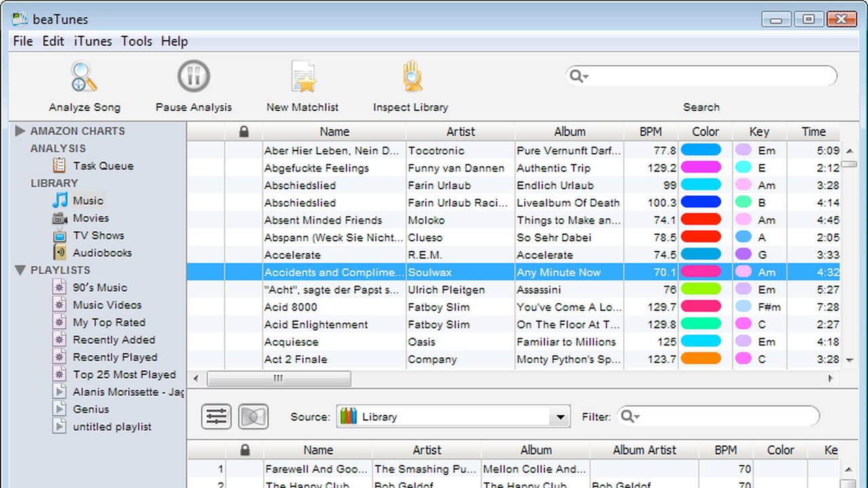Click the matchlist settings sliders icon
Screen dimensions: 868x488
coord(216,417)
